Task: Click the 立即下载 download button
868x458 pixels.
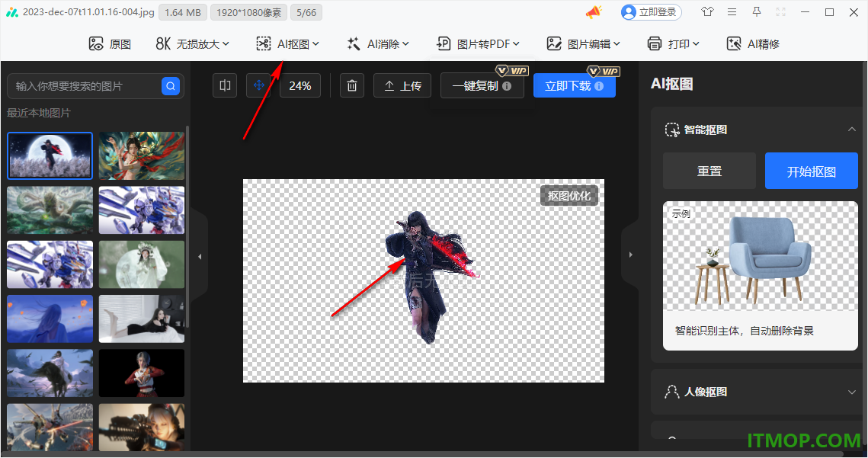Action: point(574,86)
